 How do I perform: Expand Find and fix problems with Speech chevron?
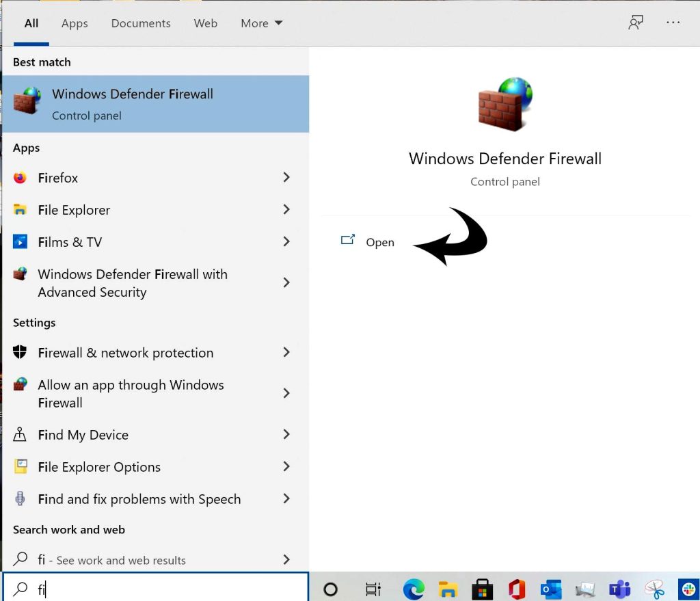(x=286, y=498)
